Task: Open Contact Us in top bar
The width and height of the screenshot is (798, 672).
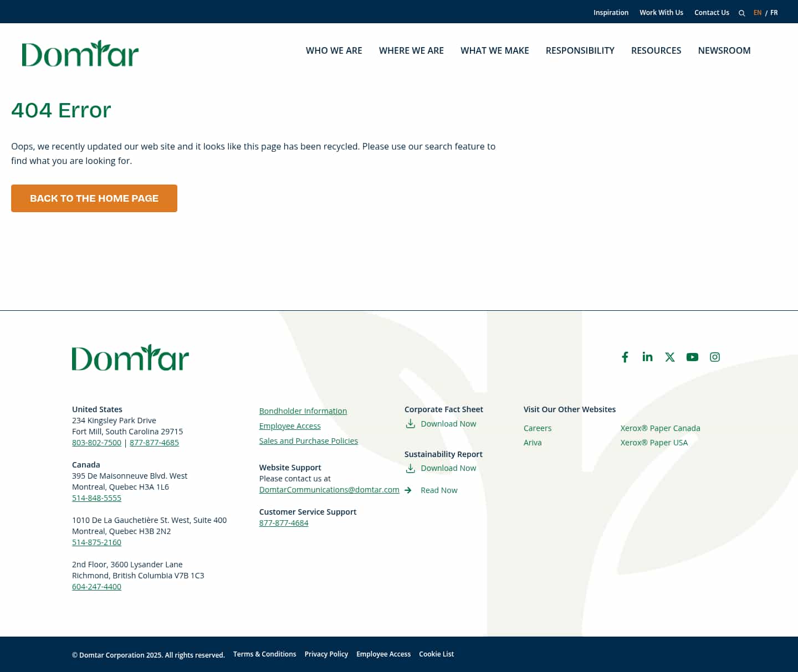Action: (712, 13)
